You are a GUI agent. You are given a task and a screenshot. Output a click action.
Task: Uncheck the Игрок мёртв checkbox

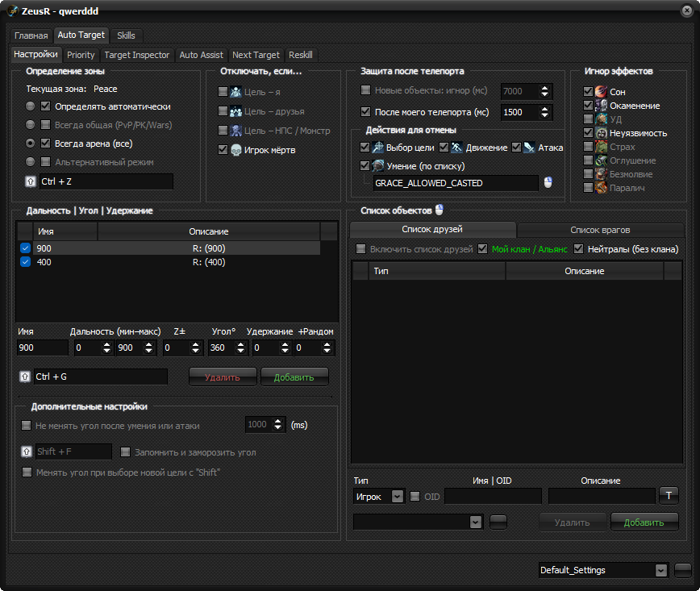click(x=223, y=149)
